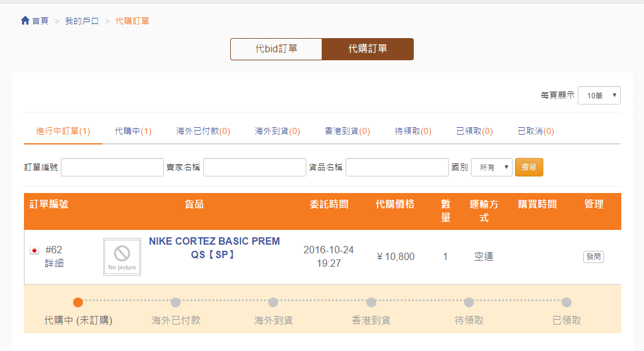
Task: Switch to 海外已付款(0) tab
Action: pos(203,131)
